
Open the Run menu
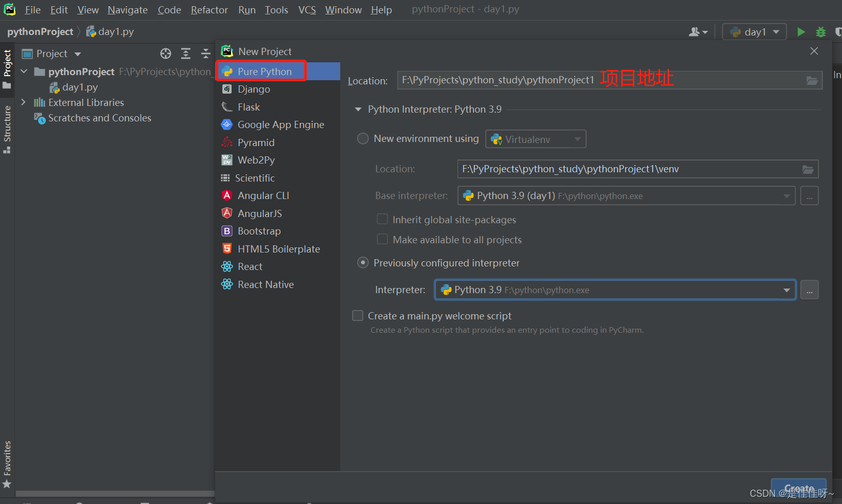tap(247, 10)
